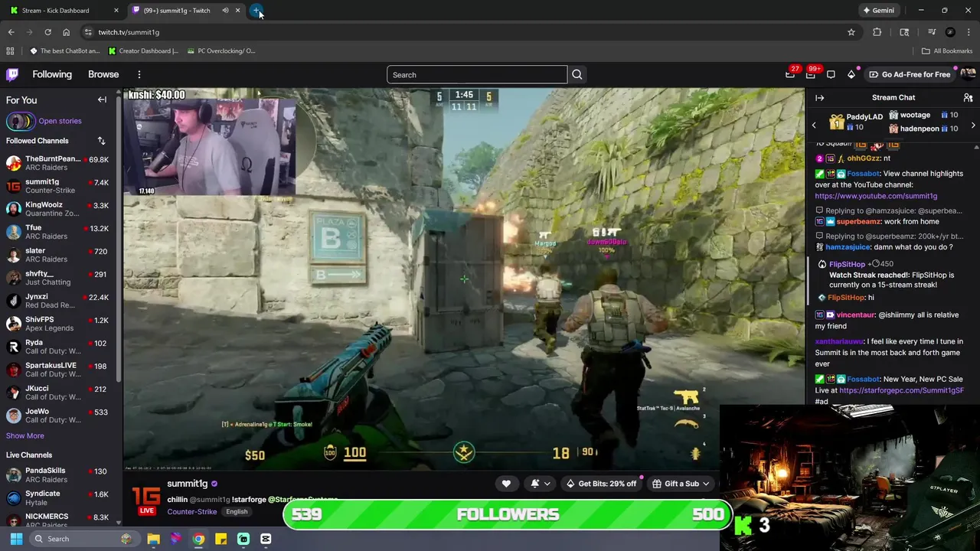The height and width of the screenshot is (551, 980).
Task: Collapse the Stream Chat panel
Action: (x=819, y=98)
